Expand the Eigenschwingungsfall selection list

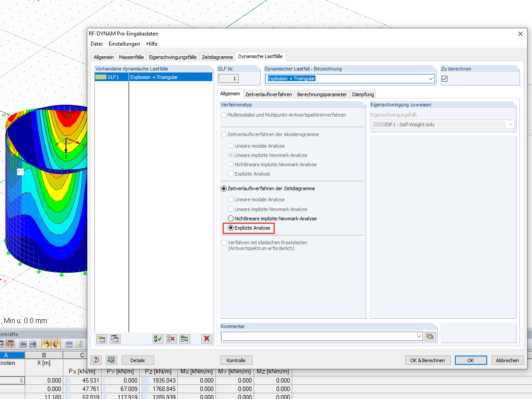(511, 124)
